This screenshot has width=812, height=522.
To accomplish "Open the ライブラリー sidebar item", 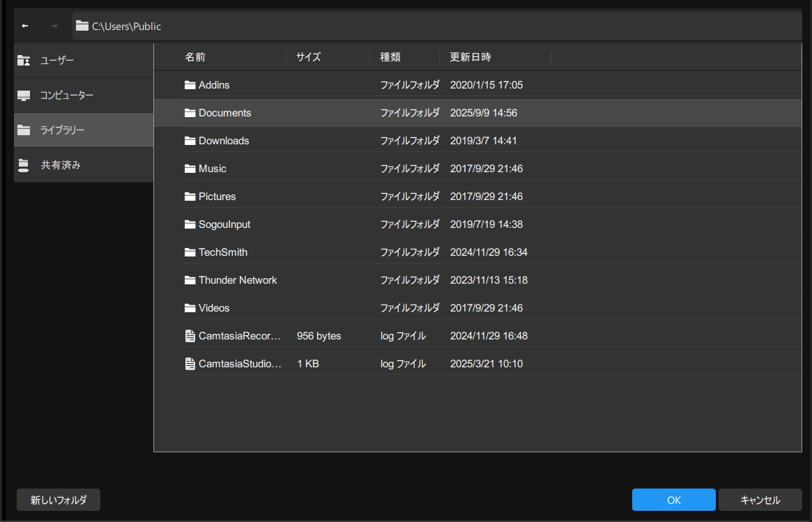I will point(84,130).
